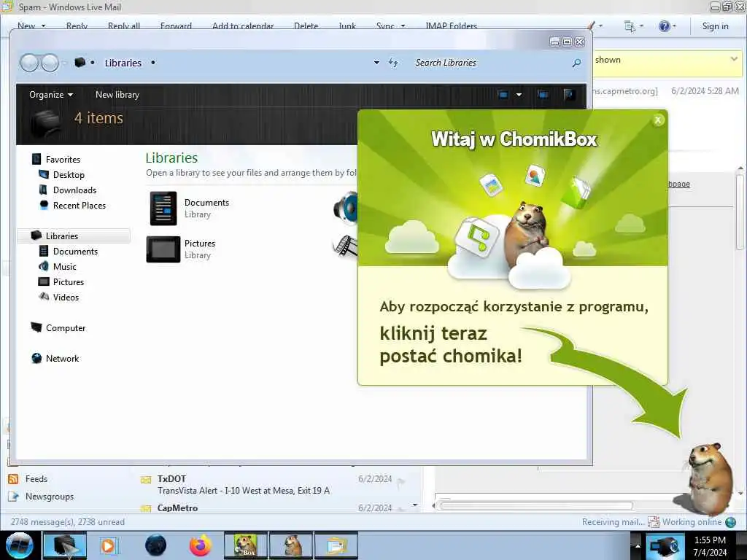Screen dimensions: 747x560
Task: Toggle the Explorer preview pane icon
Action: point(543,94)
